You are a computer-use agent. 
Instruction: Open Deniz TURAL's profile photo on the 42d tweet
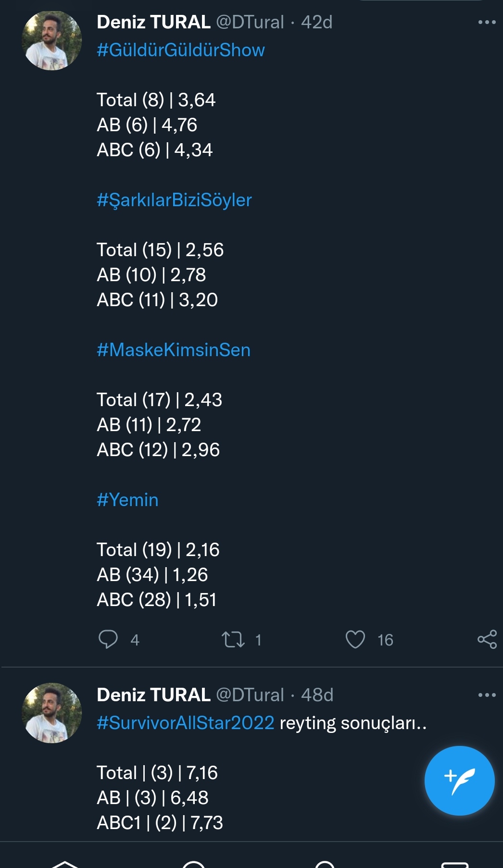[52, 40]
